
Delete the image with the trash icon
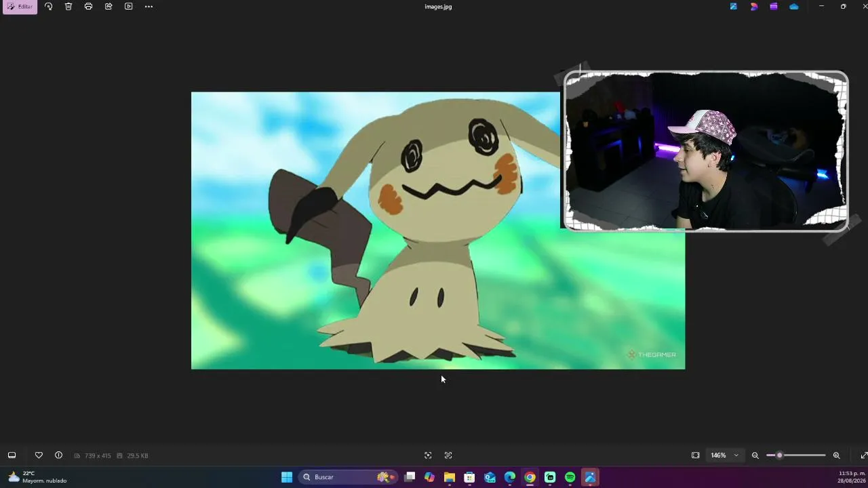coord(68,7)
